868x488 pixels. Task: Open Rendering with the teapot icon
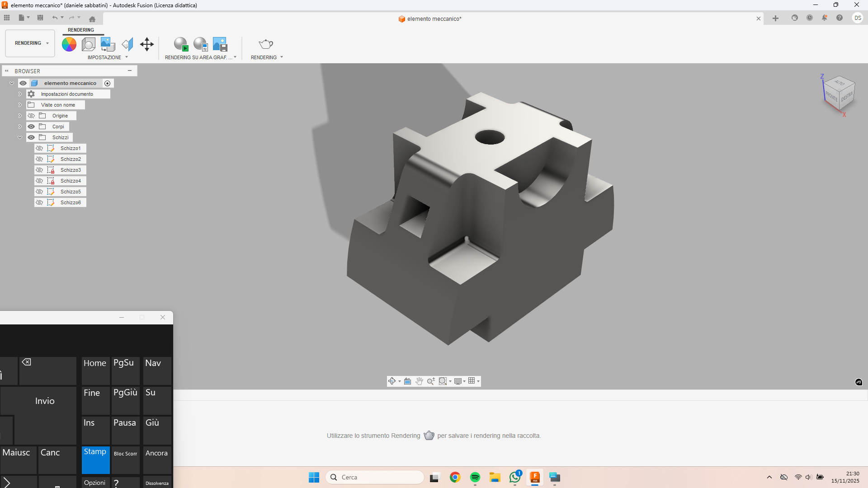(266, 43)
